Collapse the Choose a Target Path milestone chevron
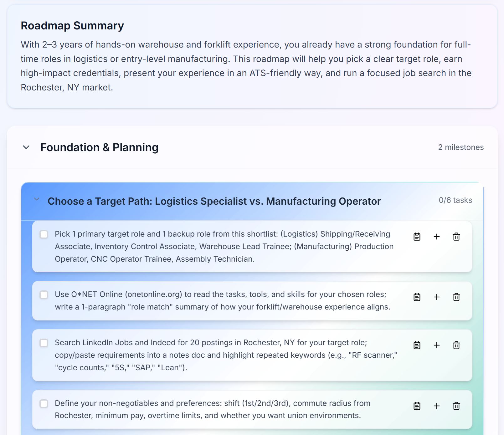 pos(37,199)
